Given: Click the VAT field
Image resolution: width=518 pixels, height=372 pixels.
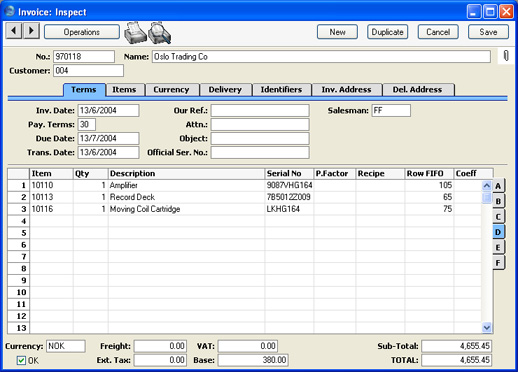Looking at the screenshot, I should point(248,346).
